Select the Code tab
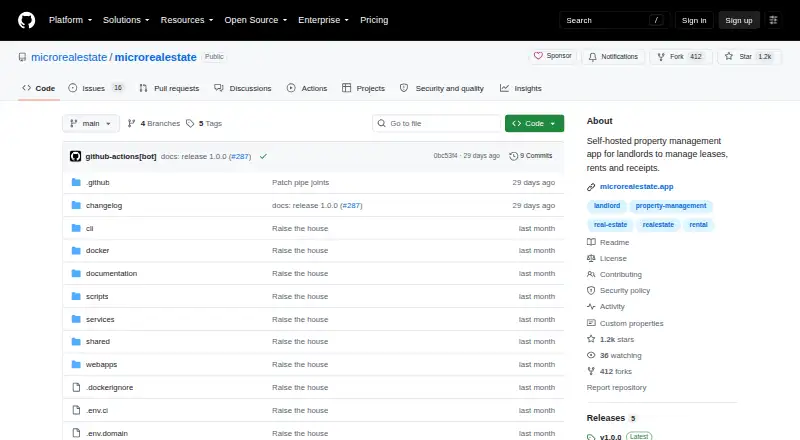The width and height of the screenshot is (800, 440). 39,88
